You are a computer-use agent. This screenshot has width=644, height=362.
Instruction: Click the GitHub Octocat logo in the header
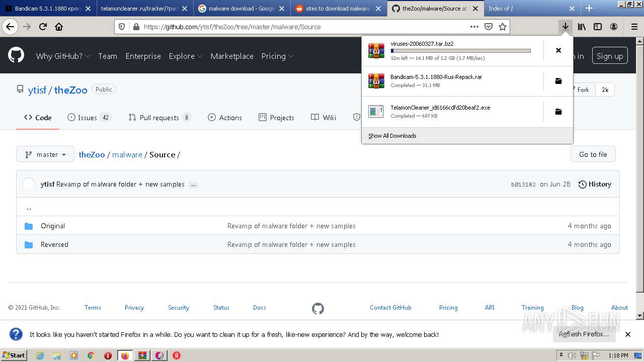click(16, 55)
